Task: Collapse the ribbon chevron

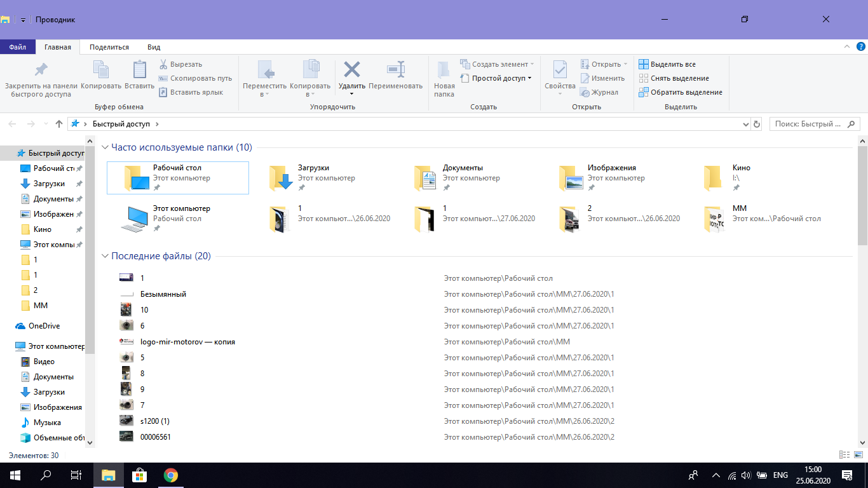Action: pos(846,47)
